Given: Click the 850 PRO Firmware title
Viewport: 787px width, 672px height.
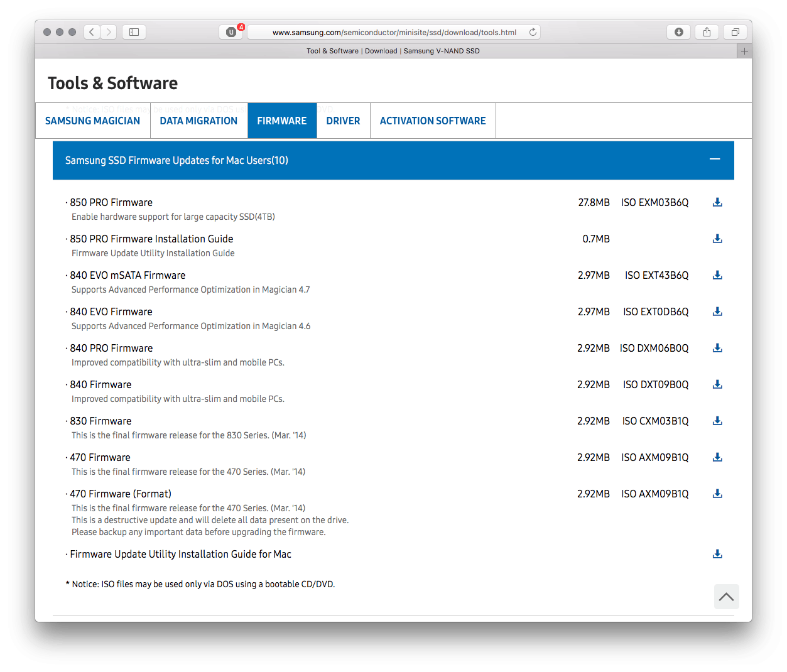Looking at the screenshot, I should pyautogui.click(x=111, y=202).
